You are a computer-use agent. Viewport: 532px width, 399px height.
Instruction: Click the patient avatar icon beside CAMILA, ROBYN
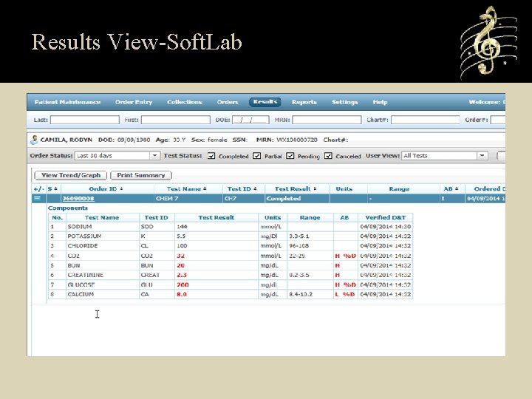(x=34, y=140)
